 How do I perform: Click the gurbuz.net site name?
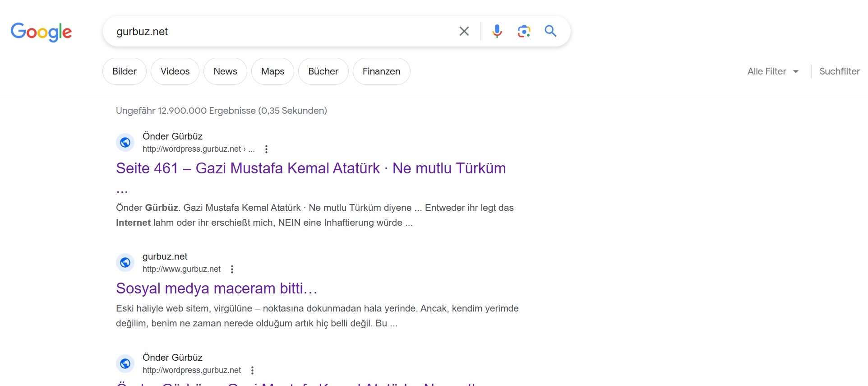click(x=165, y=256)
